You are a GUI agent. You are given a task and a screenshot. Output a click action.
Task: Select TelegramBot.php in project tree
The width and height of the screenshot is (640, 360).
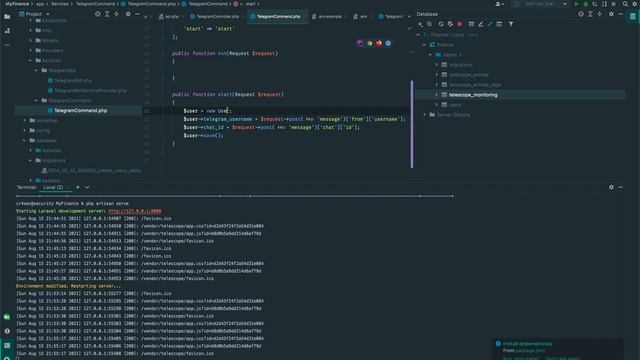tap(73, 80)
